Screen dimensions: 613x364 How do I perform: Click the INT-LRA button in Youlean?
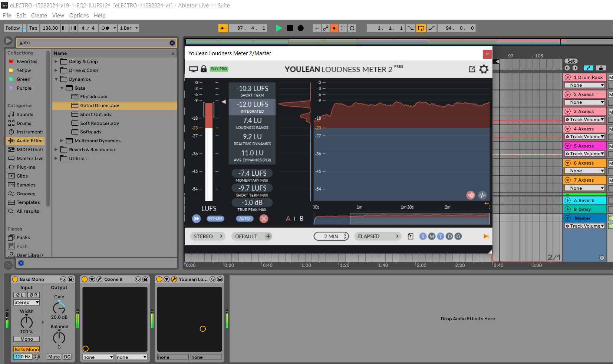pyautogui.click(x=215, y=219)
